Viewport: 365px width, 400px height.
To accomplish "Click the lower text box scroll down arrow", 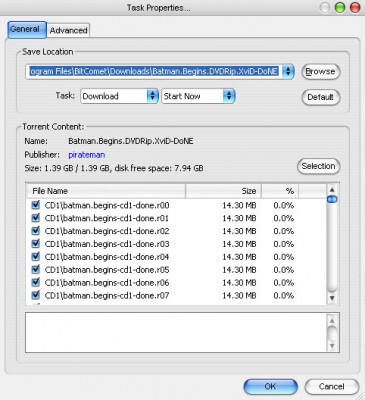I will click(x=332, y=345).
